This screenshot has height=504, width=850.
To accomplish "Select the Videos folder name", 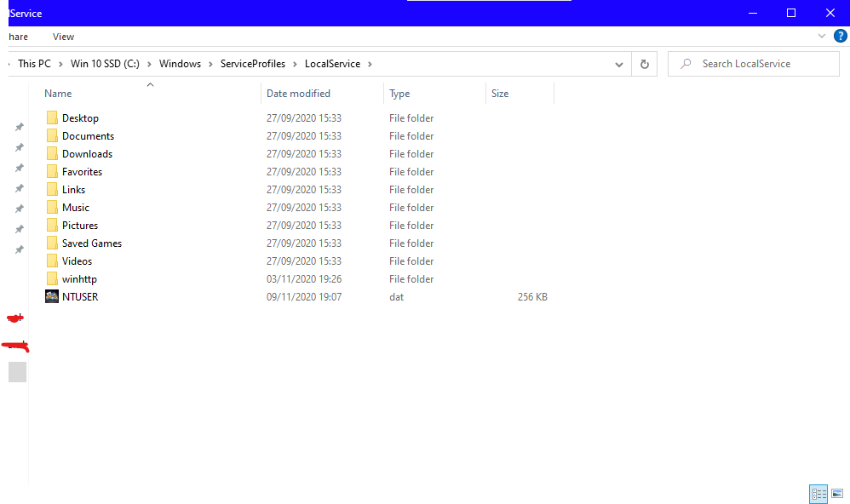I will pos(77,261).
